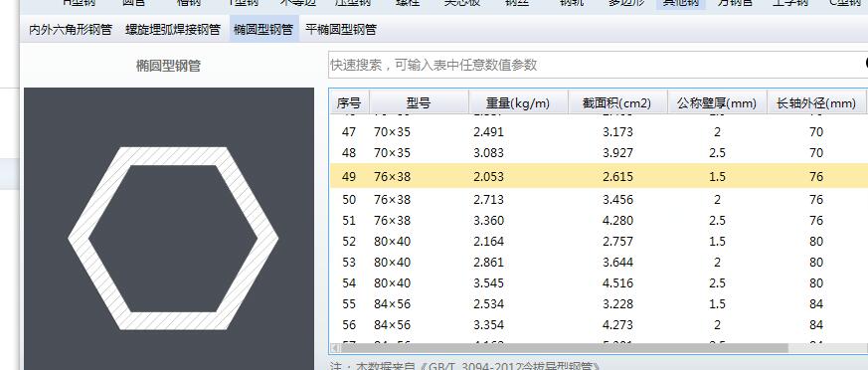
Task: Click section area value 3.927
Action: (x=617, y=152)
